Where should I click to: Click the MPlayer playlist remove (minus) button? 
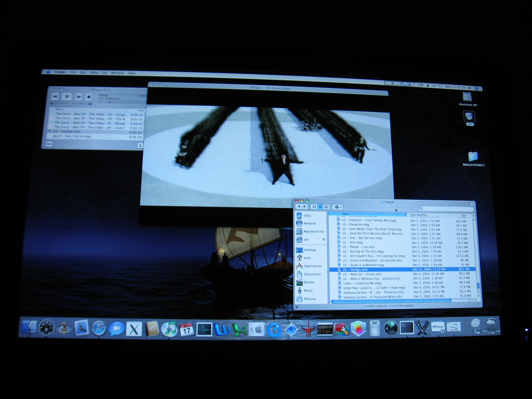tap(49, 144)
